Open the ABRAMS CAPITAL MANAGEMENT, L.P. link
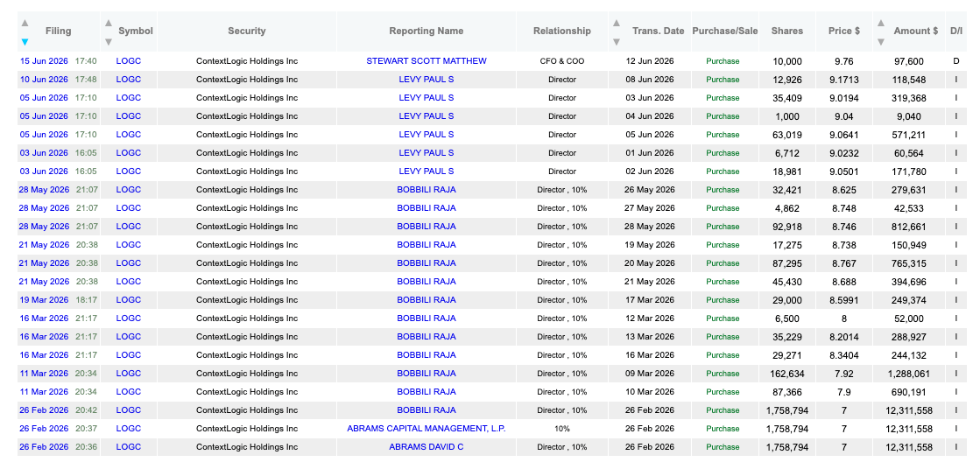 427,429
